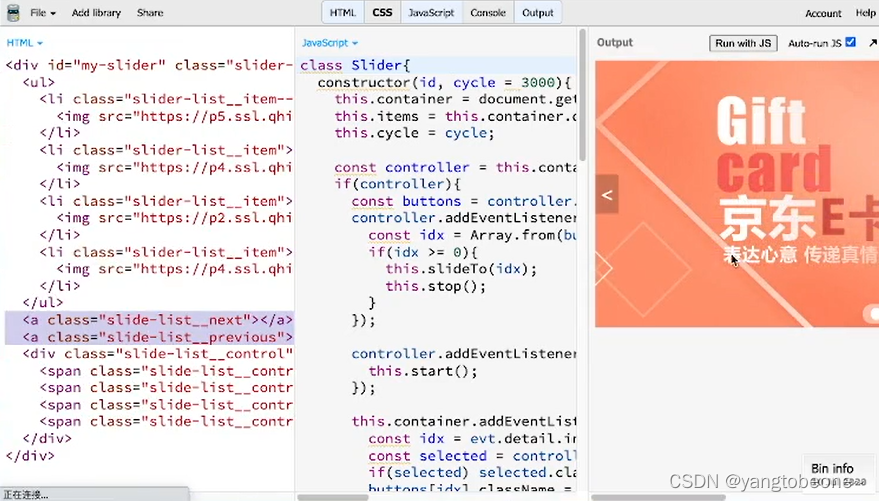The image size is (879, 501).
Task: Open the File menu
Action: [43, 12]
